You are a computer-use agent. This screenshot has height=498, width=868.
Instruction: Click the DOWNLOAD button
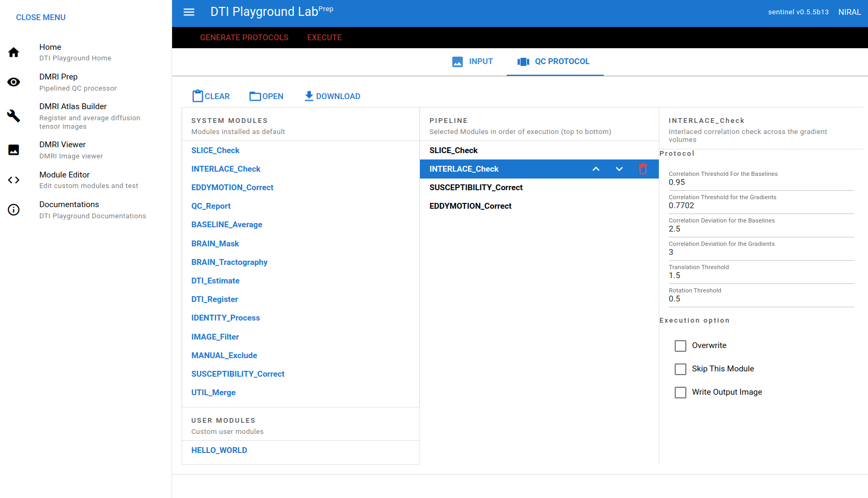pyautogui.click(x=332, y=96)
